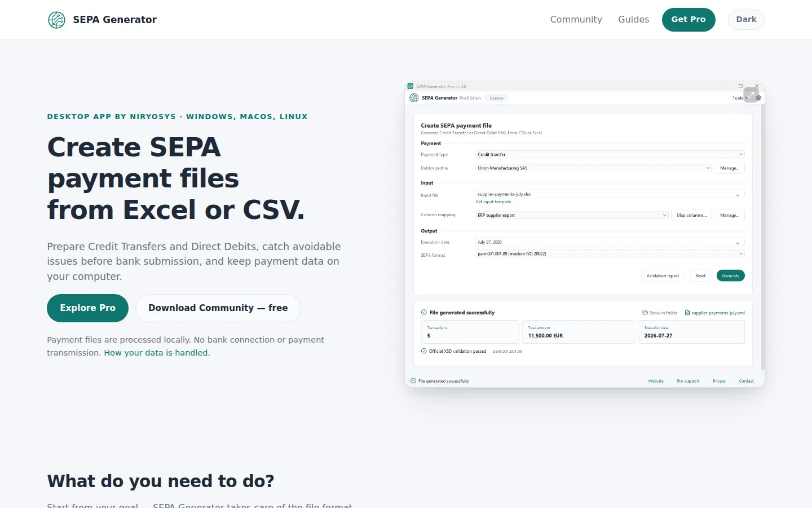Click the Execution date '2026-07-27' value

click(x=658, y=336)
